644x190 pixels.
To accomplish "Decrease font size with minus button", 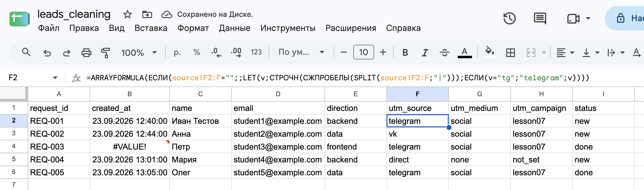I will (x=344, y=52).
